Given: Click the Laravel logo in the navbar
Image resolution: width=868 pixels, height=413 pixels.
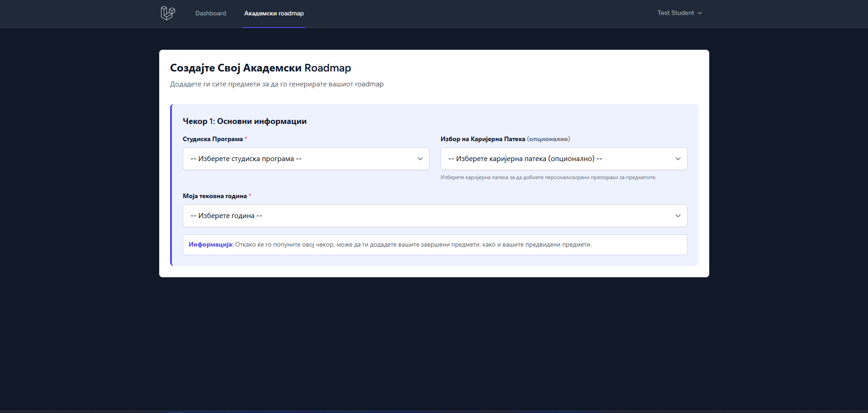Looking at the screenshot, I should pyautogui.click(x=168, y=13).
